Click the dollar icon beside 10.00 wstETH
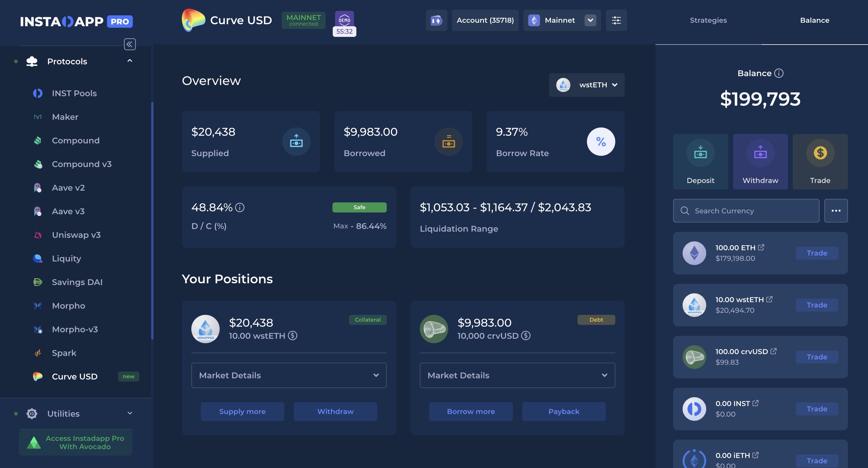The width and height of the screenshot is (868, 468). click(x=293, y=336)
